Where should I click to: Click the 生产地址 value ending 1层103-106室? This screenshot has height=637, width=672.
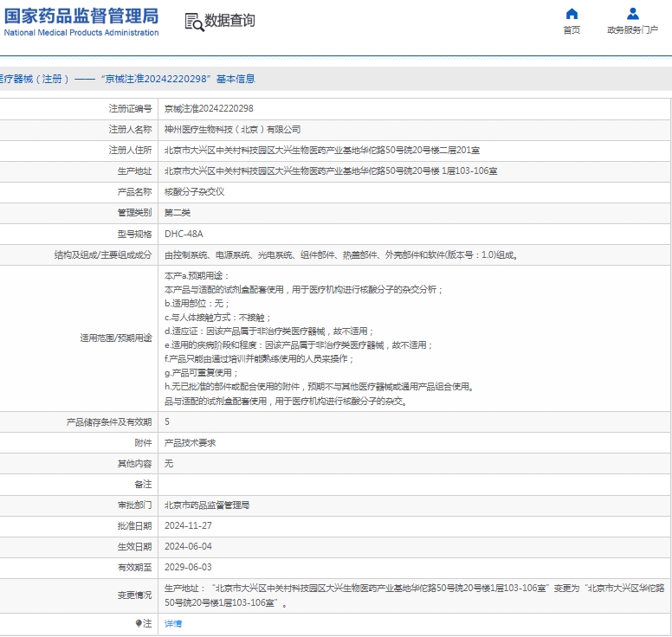pos(331,171)
